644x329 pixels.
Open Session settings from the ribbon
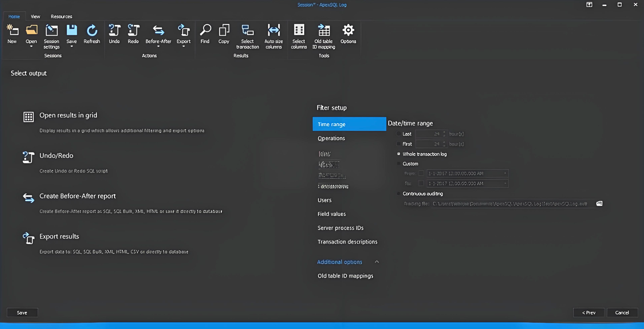point(52,36)
